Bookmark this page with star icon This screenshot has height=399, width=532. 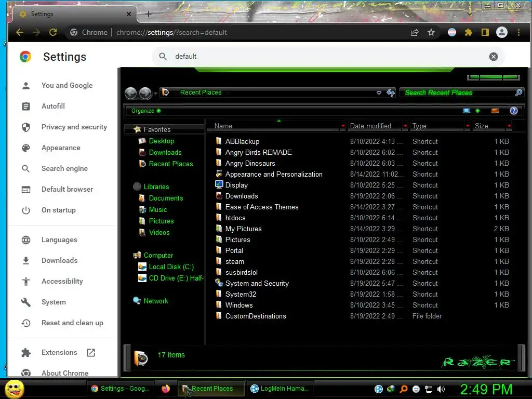click(x=431, y=32)
